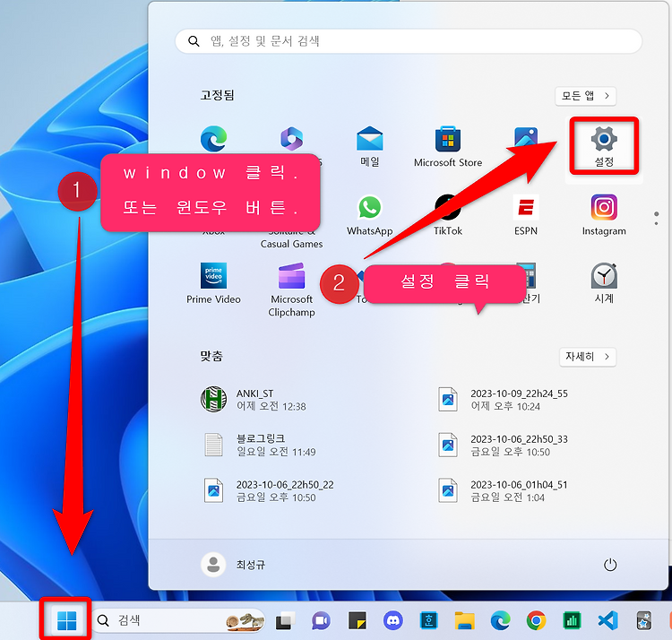Viewport: 672px width, 640px height.
Task: Launch the Instagram app
Action: (x=604, y=216)
